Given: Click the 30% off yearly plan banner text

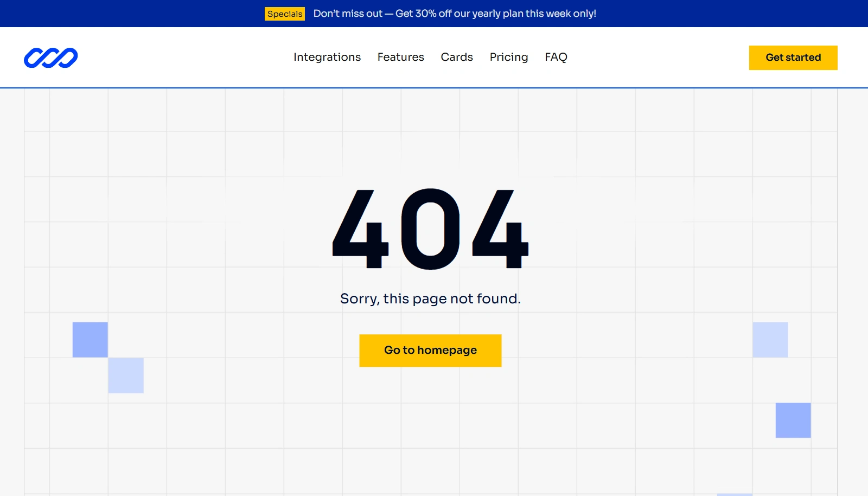Looking at the screenshot, I should tap(455, 14).
